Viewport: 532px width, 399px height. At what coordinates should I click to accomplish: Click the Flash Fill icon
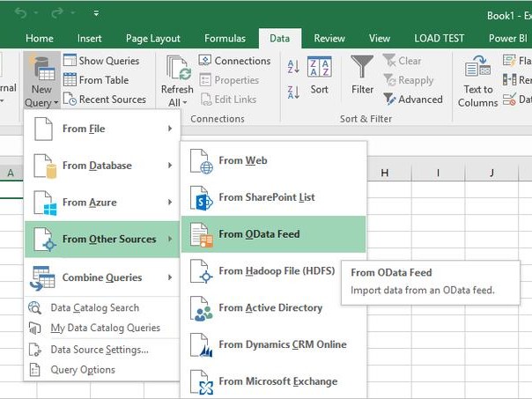(509, 61)
